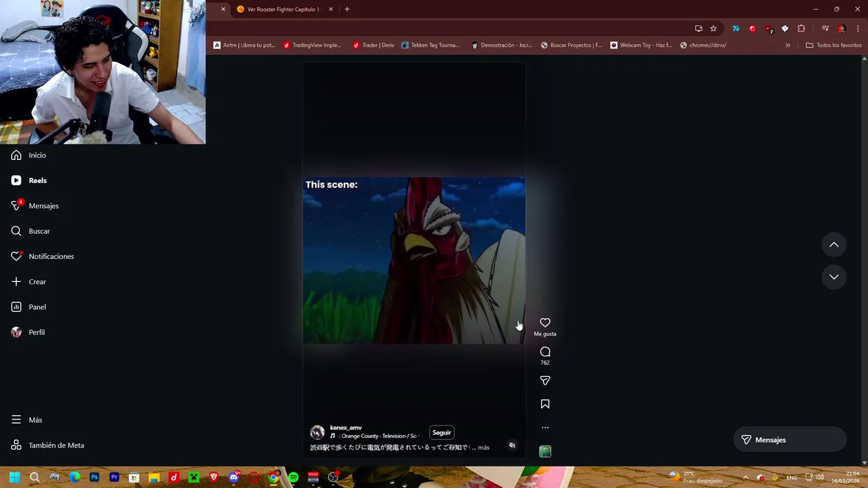Go to Inicio in the sidebar
Screen dimensions: 868x488
click(28, 155)
